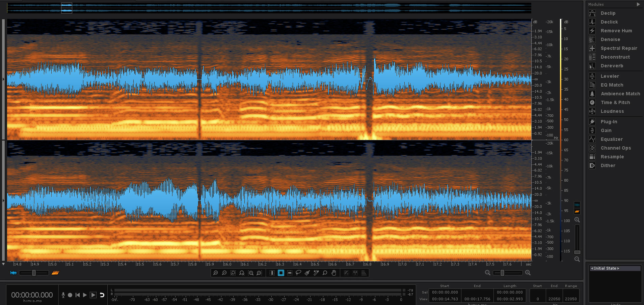Click the main time counter display
This screenshot has height=305, width=644.
[x=32, y=295]
